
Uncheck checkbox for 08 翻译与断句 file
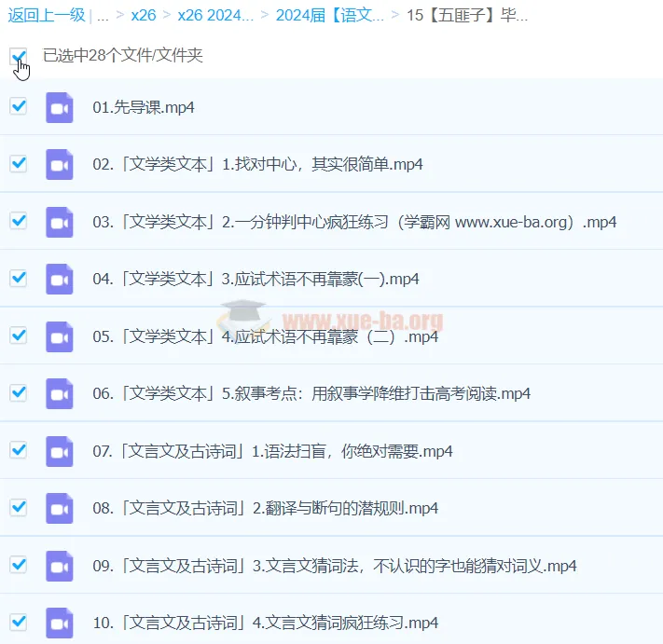click(x=18, y=507)
